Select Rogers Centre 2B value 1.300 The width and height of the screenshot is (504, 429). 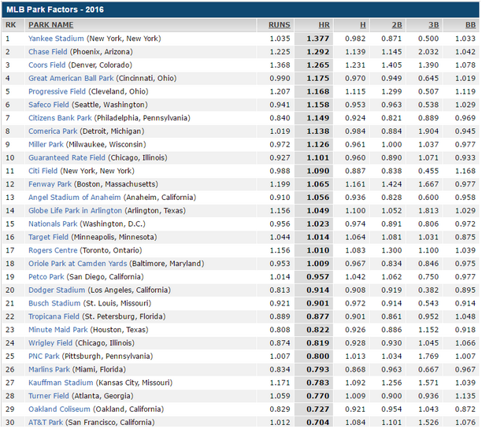[391, 250]
